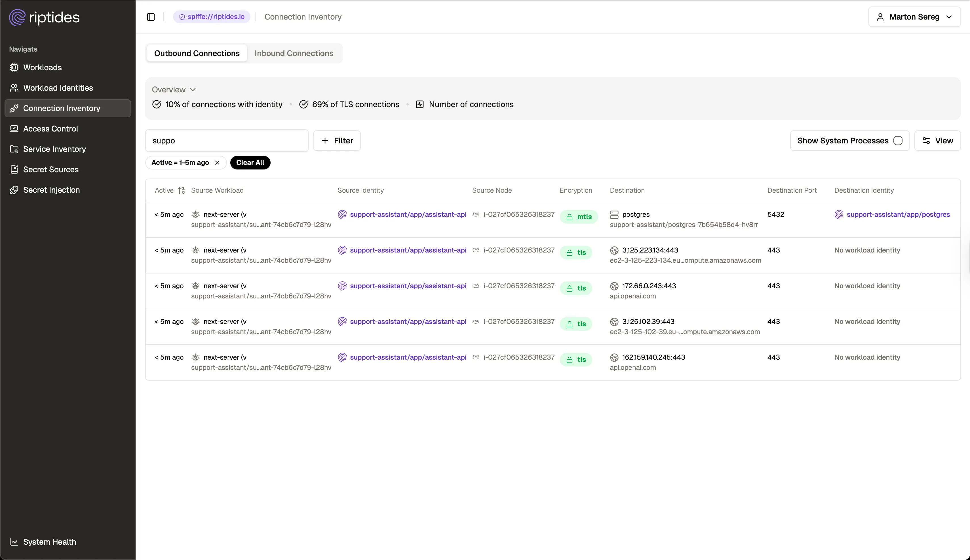
Task: Click the postgres database icon in Destination column
Action: [x=614, y=215]
